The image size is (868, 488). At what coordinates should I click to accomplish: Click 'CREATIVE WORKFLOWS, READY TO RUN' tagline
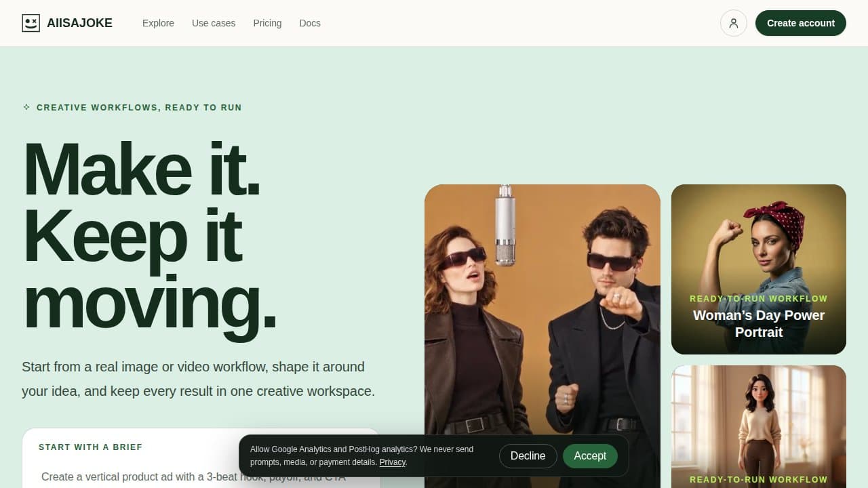pos(139,108)
